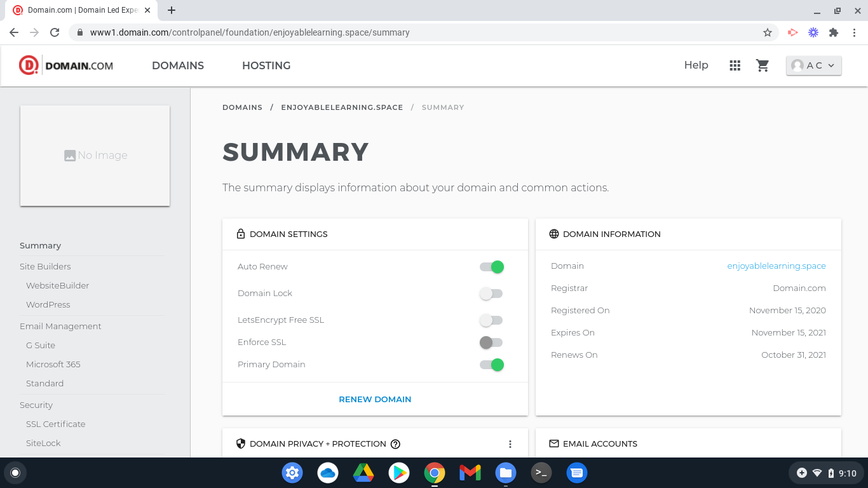Toggle Enforce SSL switch
The width and height of the screenshot is (868, 488).
click(x=492, y=342)
